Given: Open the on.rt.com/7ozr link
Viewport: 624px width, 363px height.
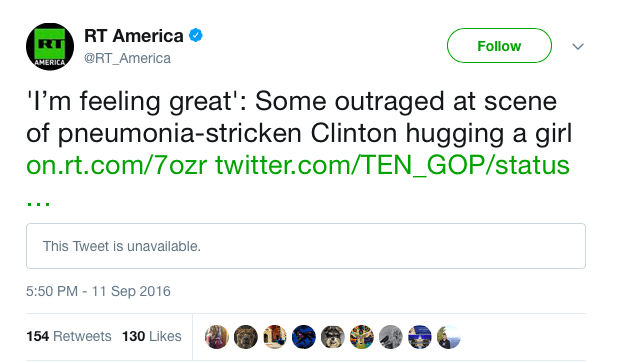Looking at the screenshot, I should click(116, 165).
